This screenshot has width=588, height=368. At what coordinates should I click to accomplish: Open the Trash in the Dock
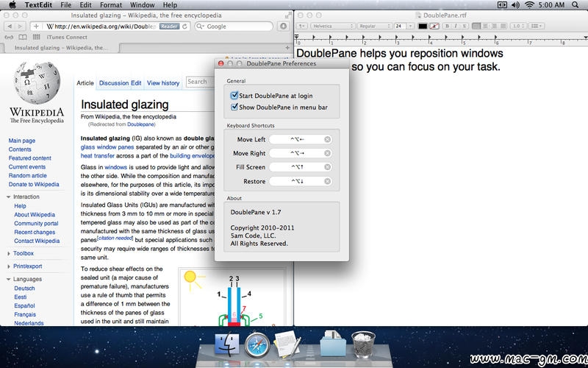[363, 344]
